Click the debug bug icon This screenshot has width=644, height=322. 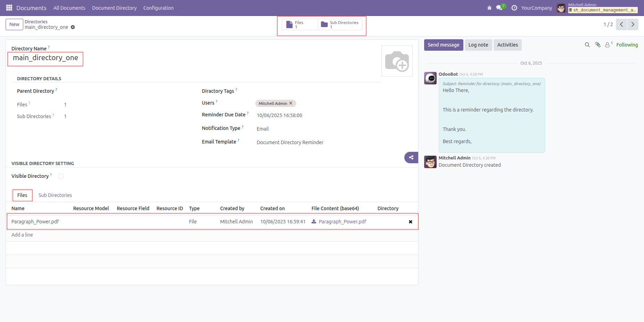coord(489,8)
